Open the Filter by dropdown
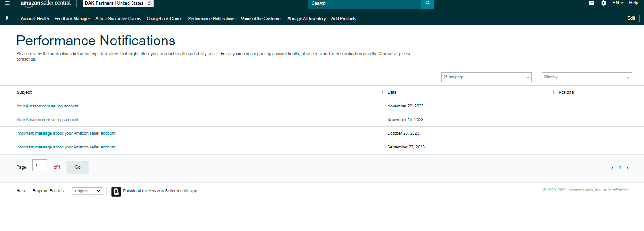644x231 pixels. click(x=587, y=77)
